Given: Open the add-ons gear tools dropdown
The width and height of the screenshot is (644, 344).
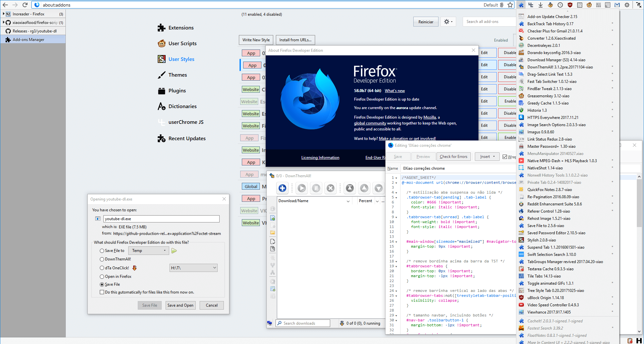Looking at the screenshot, I should click(x=448, y=22).
